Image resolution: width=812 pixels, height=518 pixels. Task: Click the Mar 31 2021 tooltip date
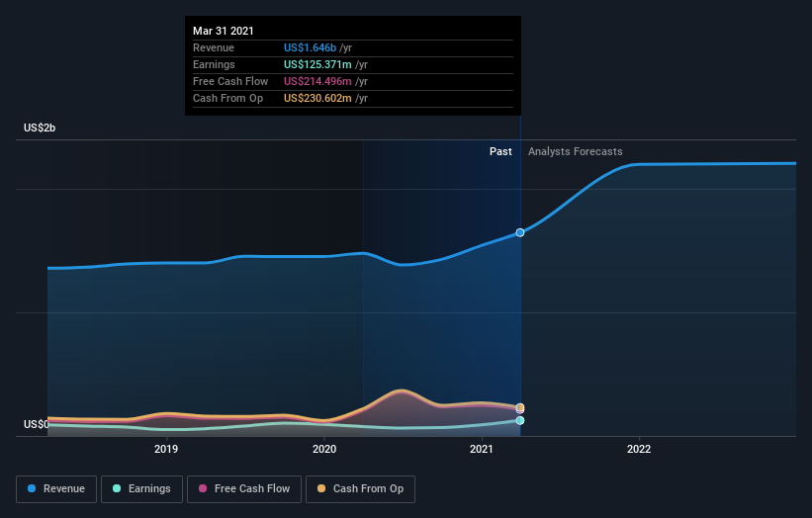coord(224,31)
